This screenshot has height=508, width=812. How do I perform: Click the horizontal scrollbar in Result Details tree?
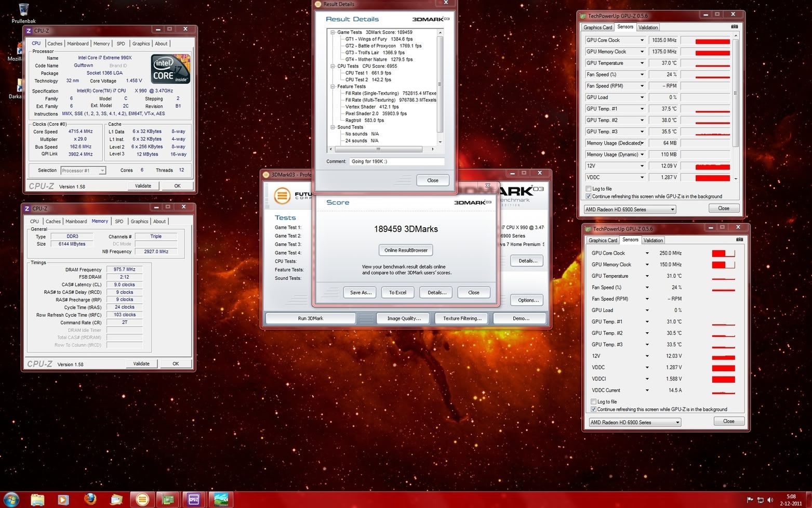coord(382,149)
